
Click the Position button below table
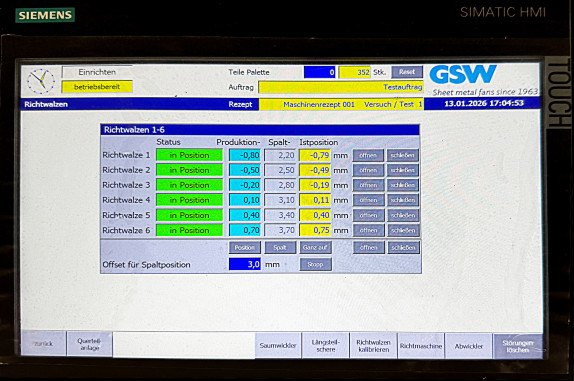245,247
